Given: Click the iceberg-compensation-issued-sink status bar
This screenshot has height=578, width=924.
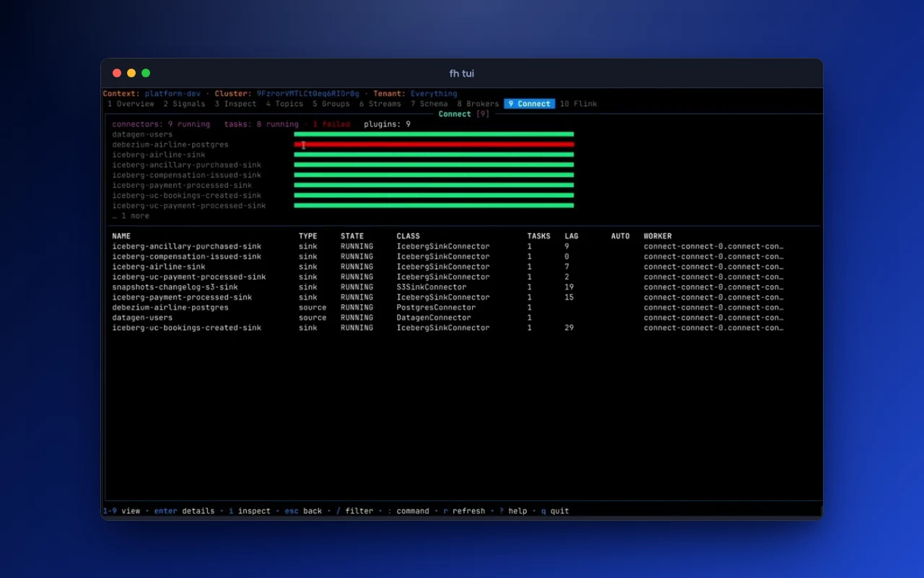Looking at the screenshot, I should pyautogui.click(x=434, y=175).
